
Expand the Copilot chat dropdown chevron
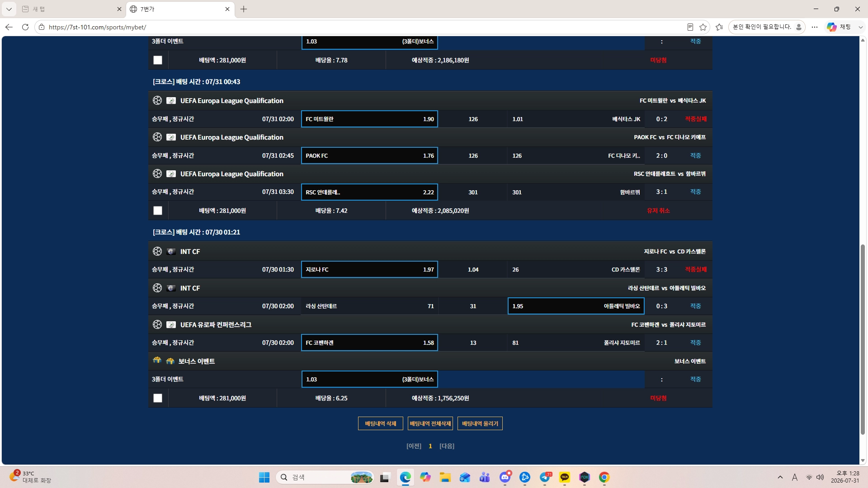pos(861,27)
